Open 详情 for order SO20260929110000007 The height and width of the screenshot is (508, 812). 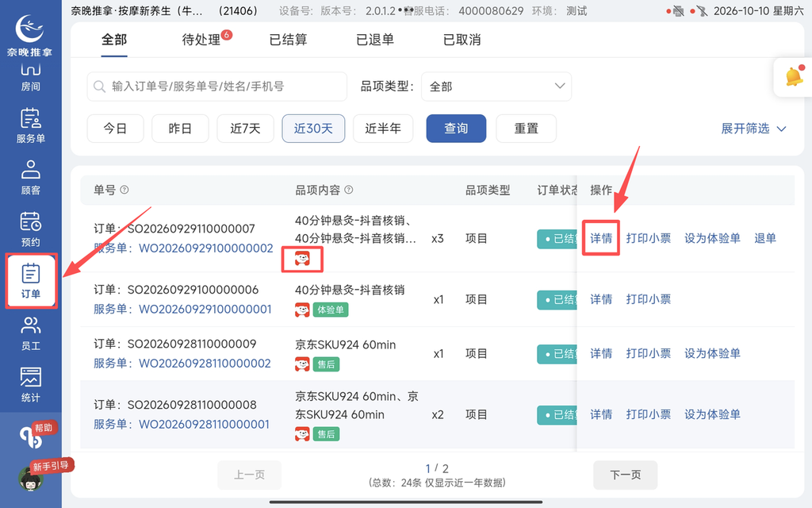tap(601, 238)
